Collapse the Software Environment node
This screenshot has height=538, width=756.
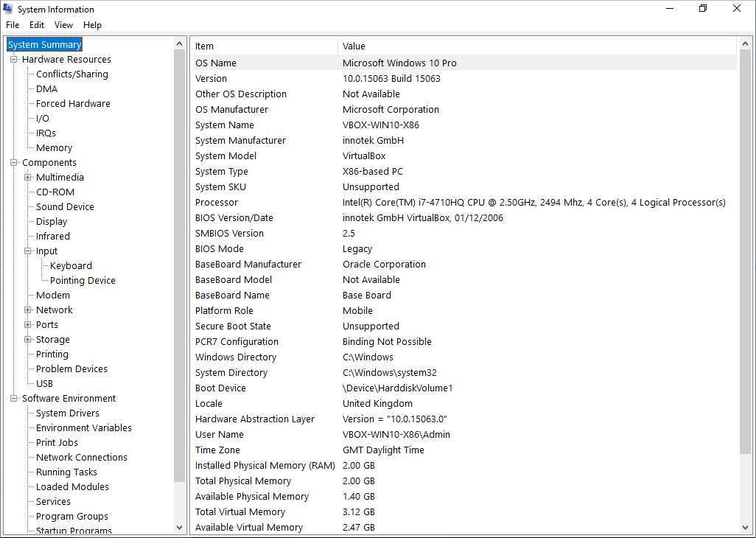(14, 399)
